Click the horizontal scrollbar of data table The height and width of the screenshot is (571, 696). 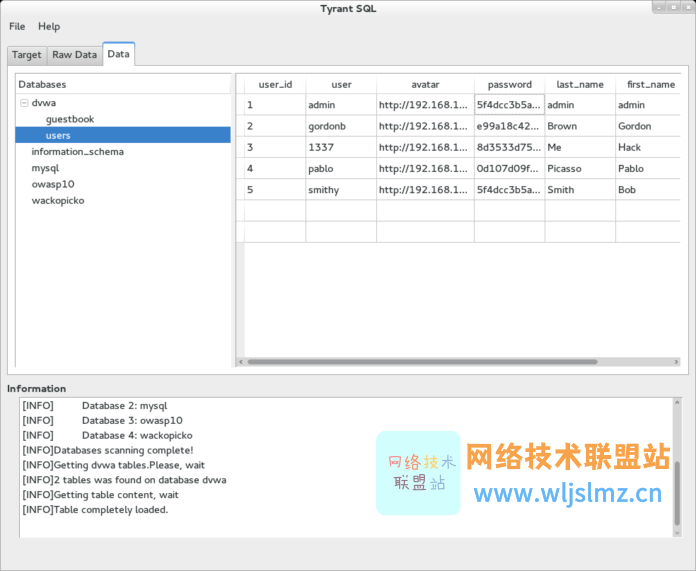422,362
